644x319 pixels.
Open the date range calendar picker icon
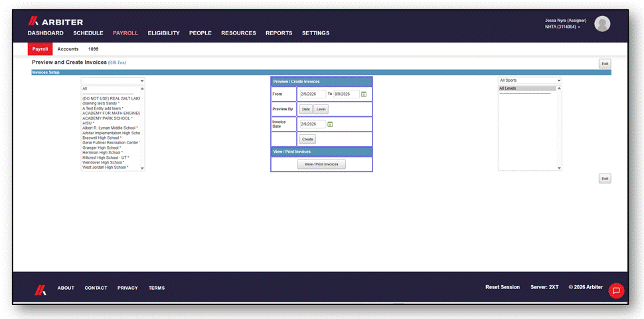click(x=363, y=94)
